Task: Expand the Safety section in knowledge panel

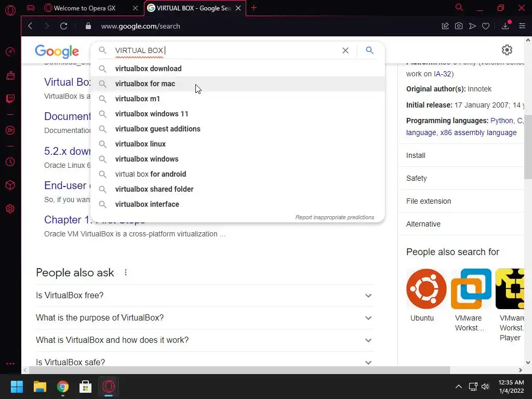Action: (x=461, y=178)
